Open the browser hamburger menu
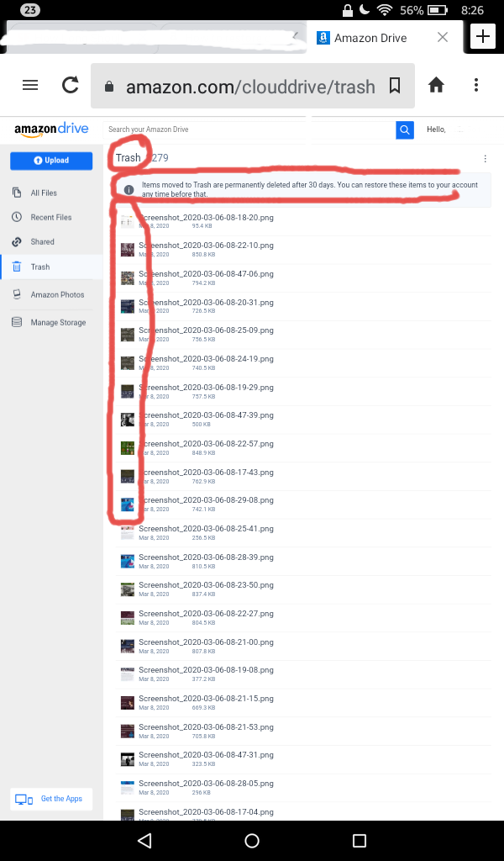This screenshot has width=504, height=861. (30, 85)
